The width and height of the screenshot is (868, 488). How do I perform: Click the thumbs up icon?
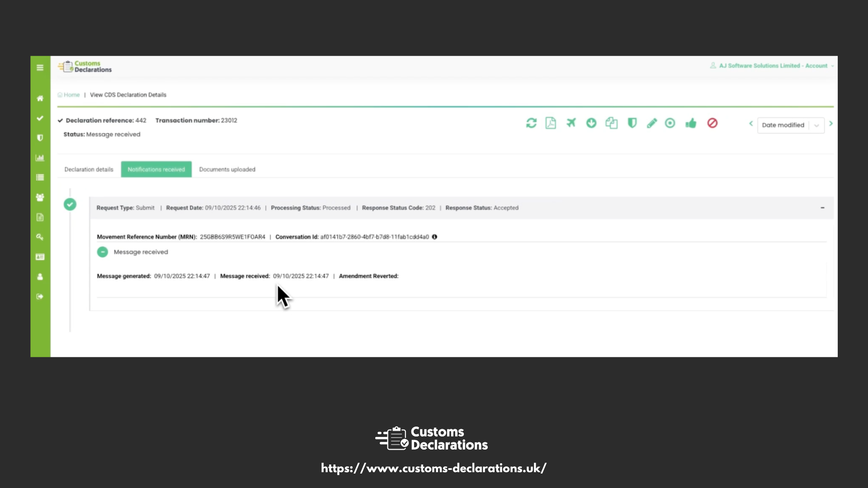(x=691, y=123)
